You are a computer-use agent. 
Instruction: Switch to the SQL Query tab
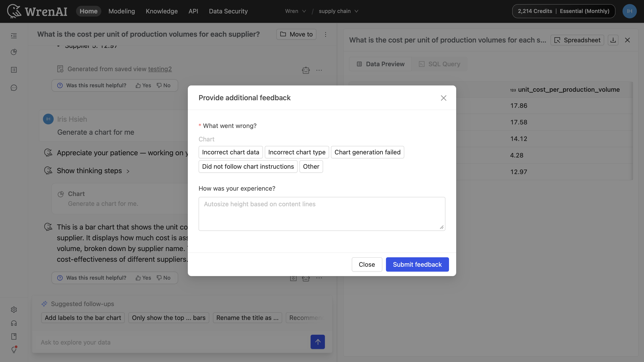tap(439, 64)
